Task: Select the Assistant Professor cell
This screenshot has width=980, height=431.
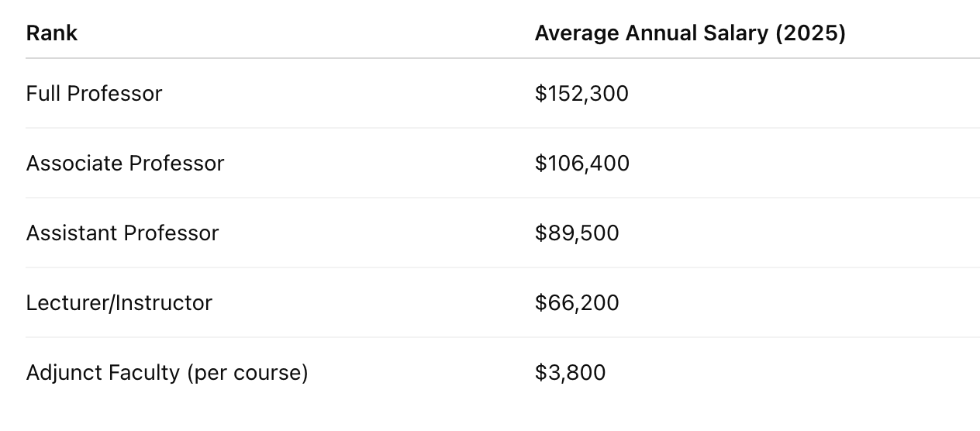Action: pyautogui.click(x=122, y=233)
